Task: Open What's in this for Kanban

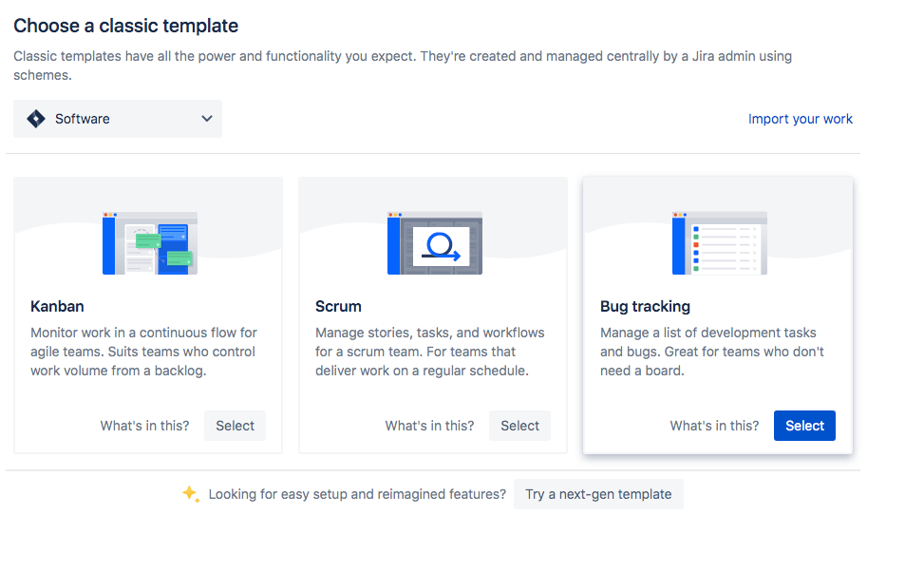Action: coord(144,426)
